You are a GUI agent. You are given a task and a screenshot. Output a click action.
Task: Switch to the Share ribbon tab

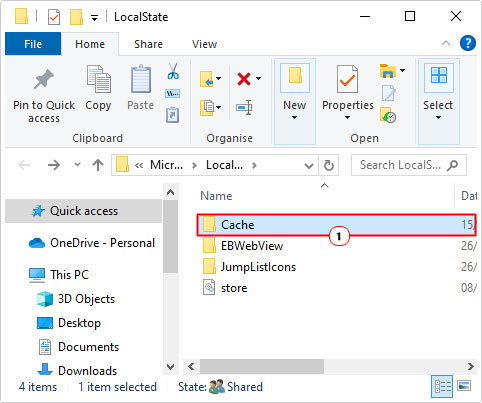pyautogui.click(x=149, y=44)
